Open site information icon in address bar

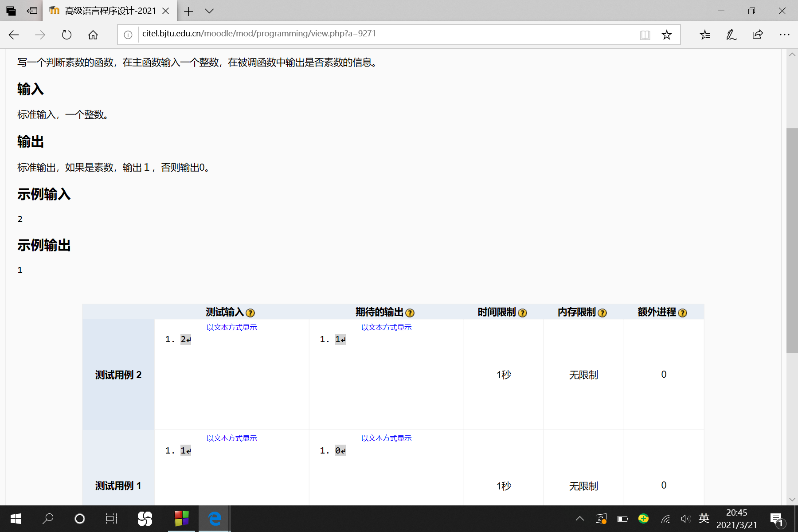(128, 35)
